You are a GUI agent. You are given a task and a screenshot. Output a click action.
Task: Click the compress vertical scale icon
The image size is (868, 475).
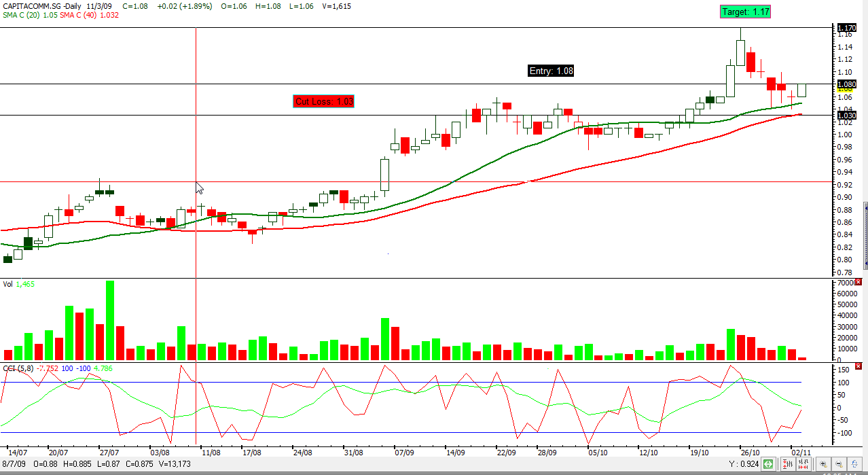[x=788, y=464]
